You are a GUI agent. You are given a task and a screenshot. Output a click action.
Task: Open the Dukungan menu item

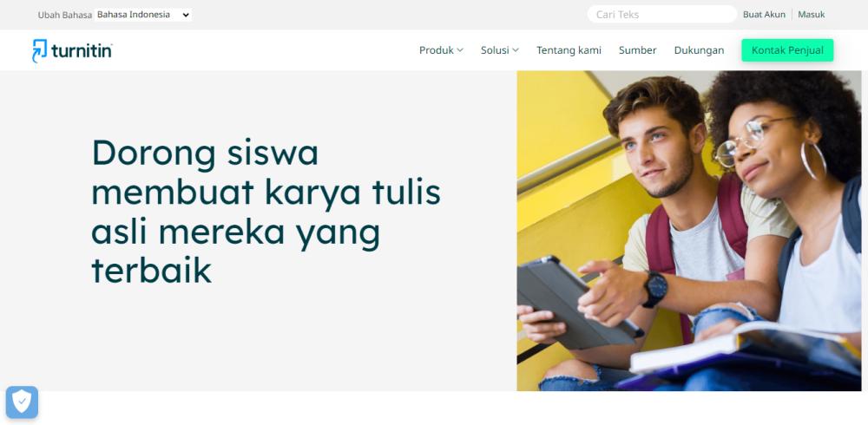tap(699, 50)
